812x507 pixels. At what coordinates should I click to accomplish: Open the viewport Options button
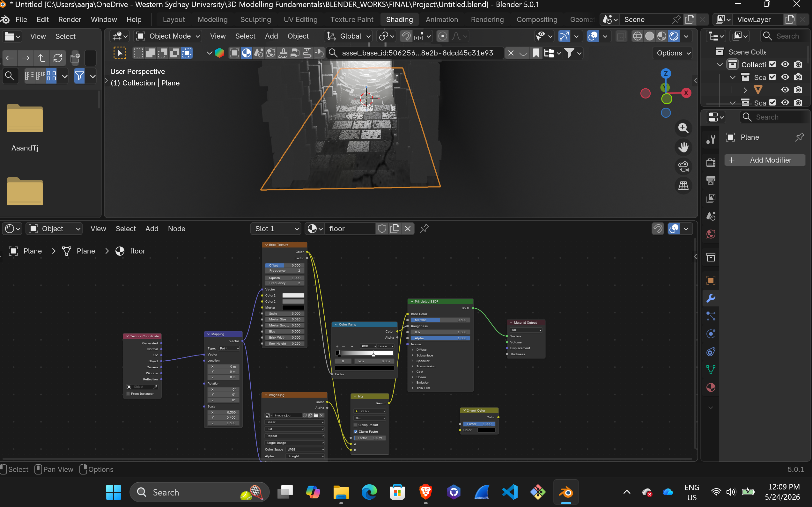click(x=673, y=53)
